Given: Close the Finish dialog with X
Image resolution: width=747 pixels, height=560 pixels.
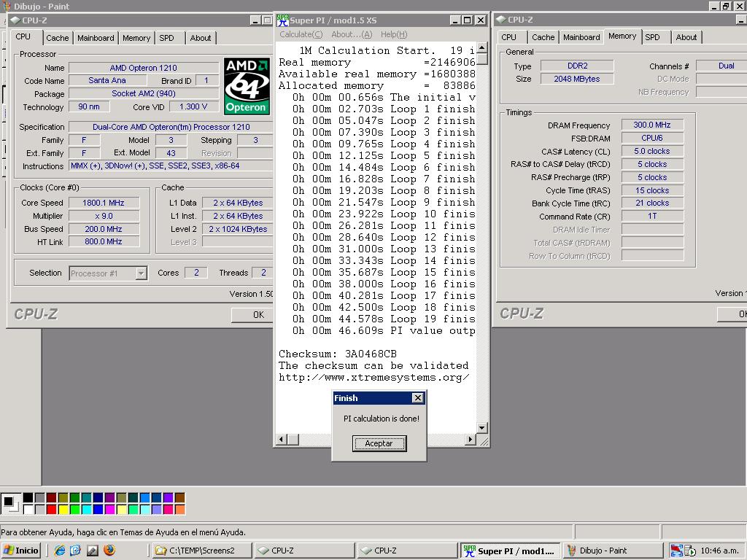Looking at the screenshot, I should (x=418, y=398).
